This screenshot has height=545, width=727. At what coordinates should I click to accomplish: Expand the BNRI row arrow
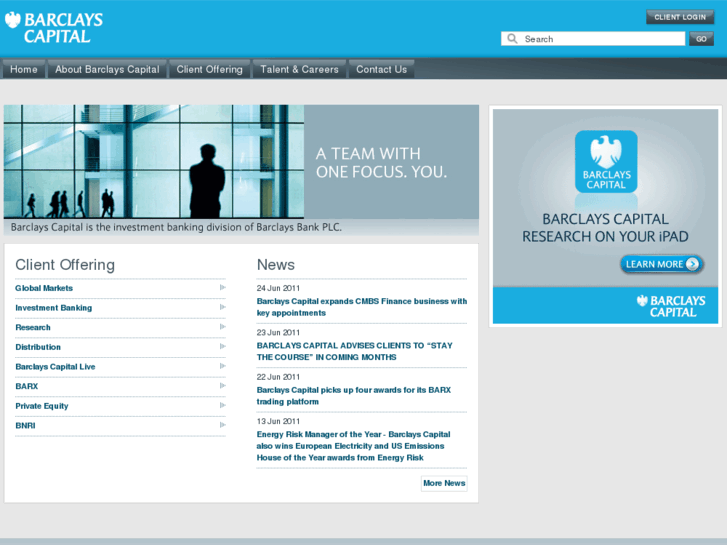(x=223, y=425)
